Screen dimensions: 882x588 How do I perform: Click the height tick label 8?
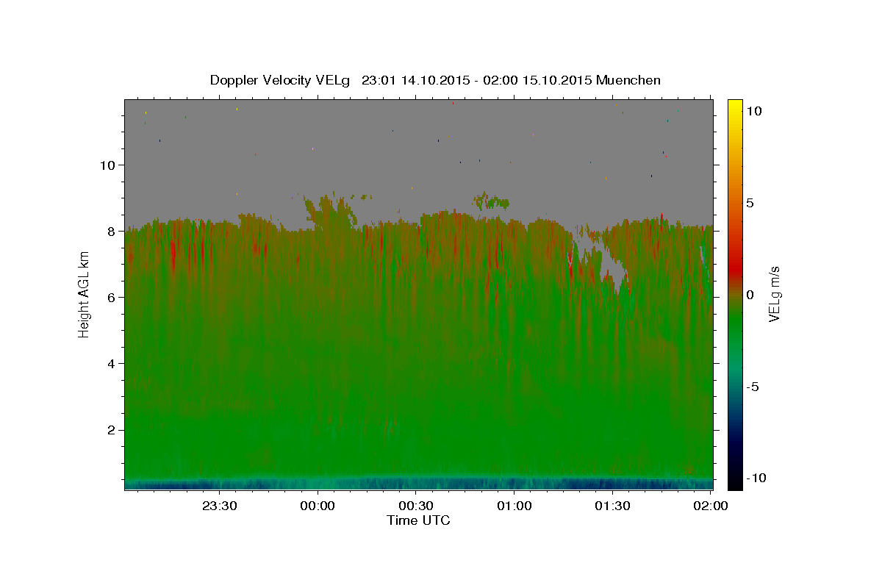(110, 231)
